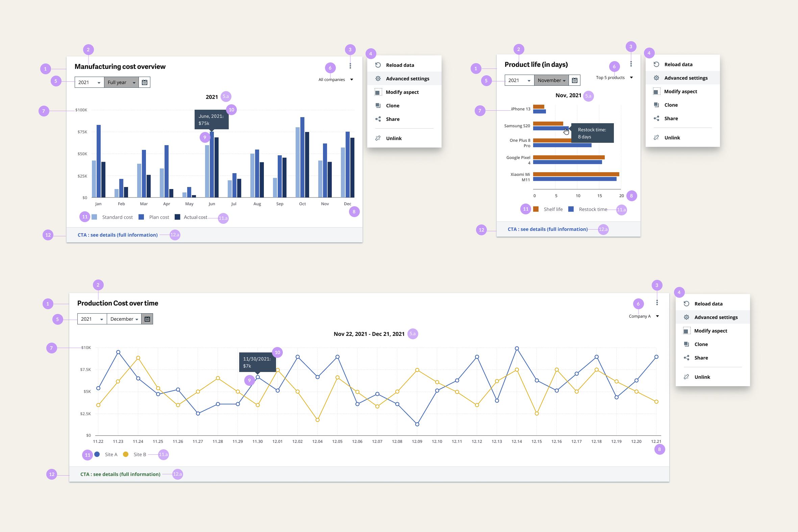Click the CTA see details link under Production Cost
Viewport: 798px width, 532px height.
coord(120,474)
